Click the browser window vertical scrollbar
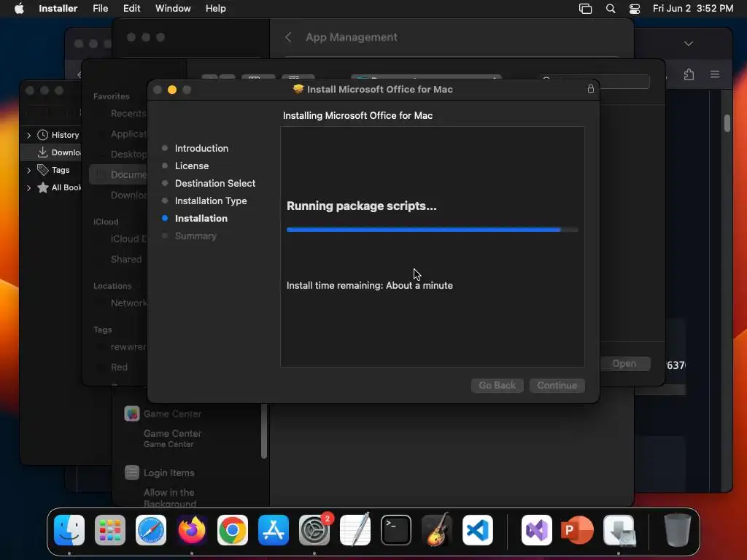 click(727, 123)
